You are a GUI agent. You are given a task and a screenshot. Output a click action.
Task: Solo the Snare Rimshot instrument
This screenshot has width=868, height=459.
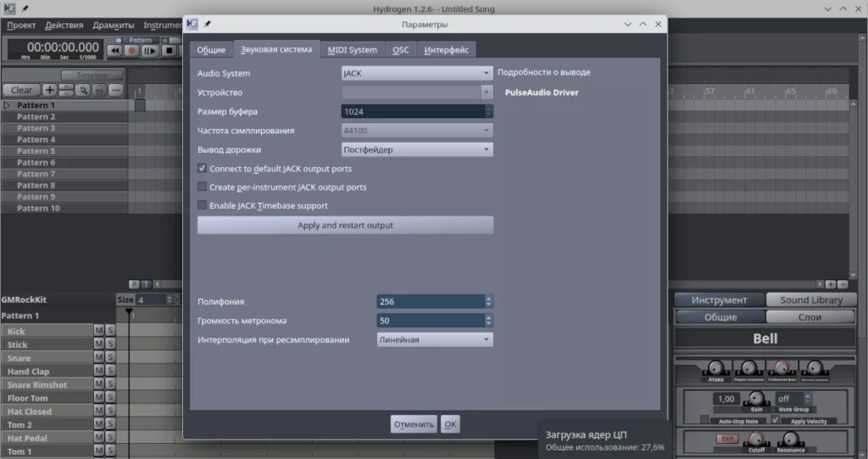(109, 383)
